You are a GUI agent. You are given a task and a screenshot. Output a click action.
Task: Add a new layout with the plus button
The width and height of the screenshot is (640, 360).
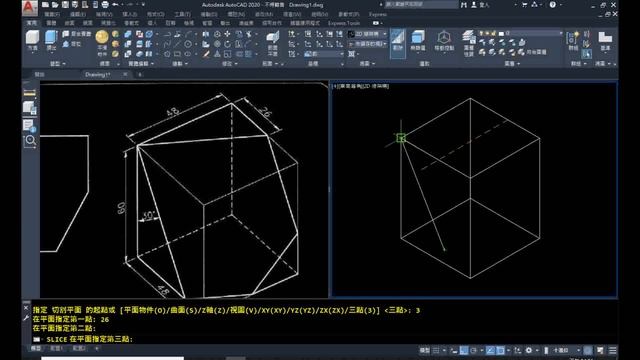(x=97, y=349)
